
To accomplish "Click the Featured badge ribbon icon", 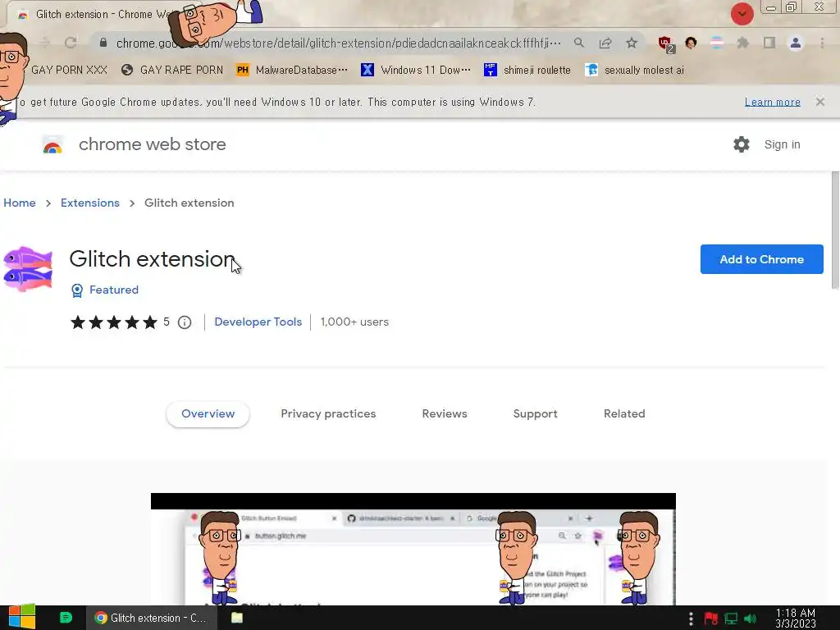I will pyautogui.click(x=77, y=290).
